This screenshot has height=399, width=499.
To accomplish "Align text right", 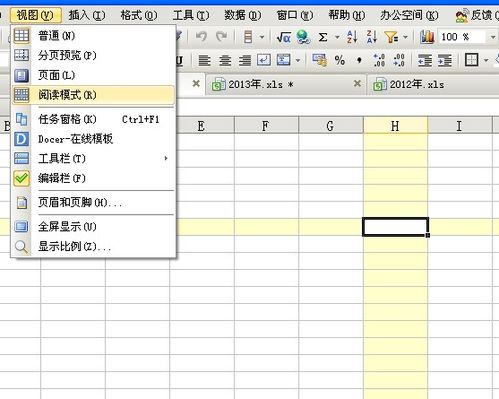I will 245,61.
